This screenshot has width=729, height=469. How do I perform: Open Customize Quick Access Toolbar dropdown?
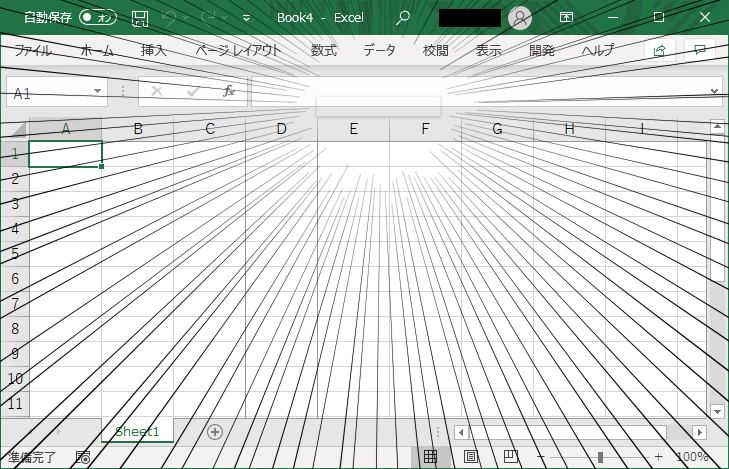tap(246, 18)
